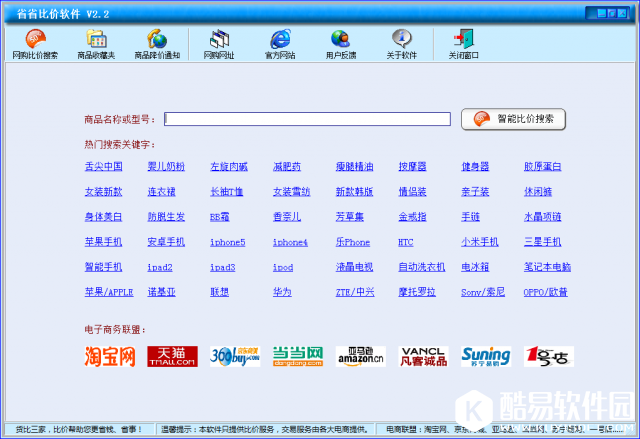Click 智能比价搜索 button
The width and height of the screenshot is (640, 439).
pyautogui.click(x=513, y=119)
